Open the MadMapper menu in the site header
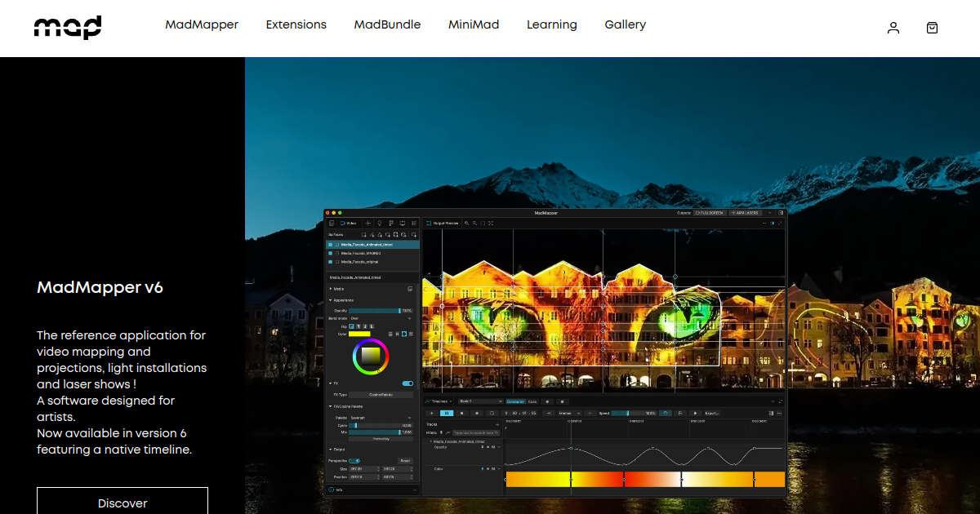980x514 pixels. click(x=202, y=24)
